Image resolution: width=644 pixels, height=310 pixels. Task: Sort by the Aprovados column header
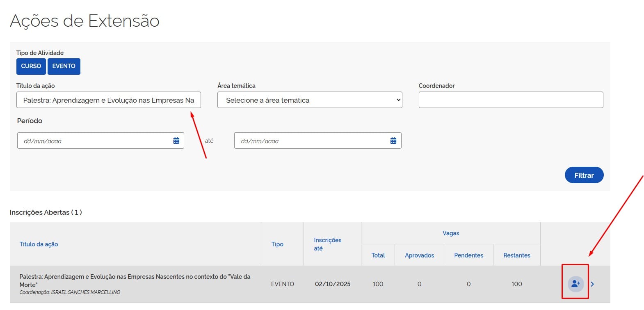tap(419, 255)
